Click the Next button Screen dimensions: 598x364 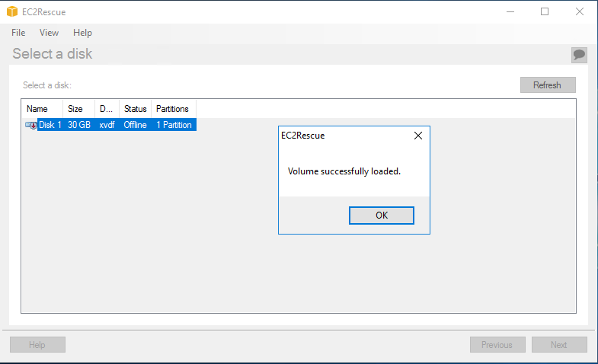(559, 344)
